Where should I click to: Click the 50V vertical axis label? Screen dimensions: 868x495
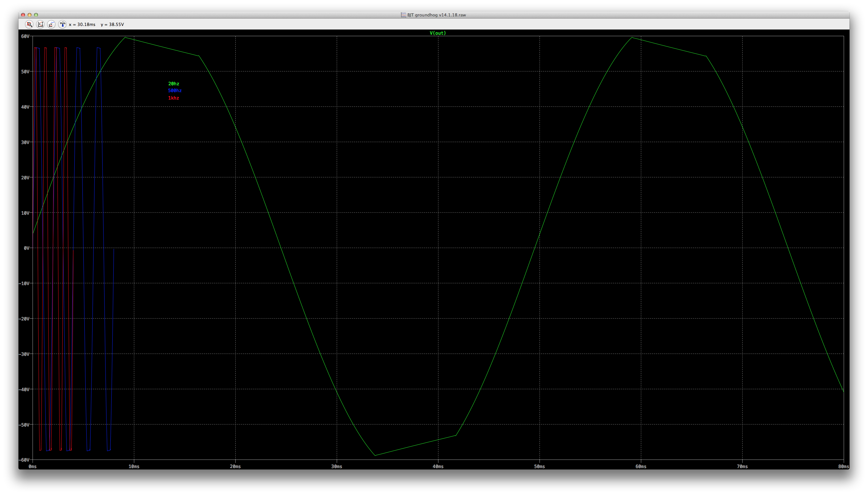(25, 72)
